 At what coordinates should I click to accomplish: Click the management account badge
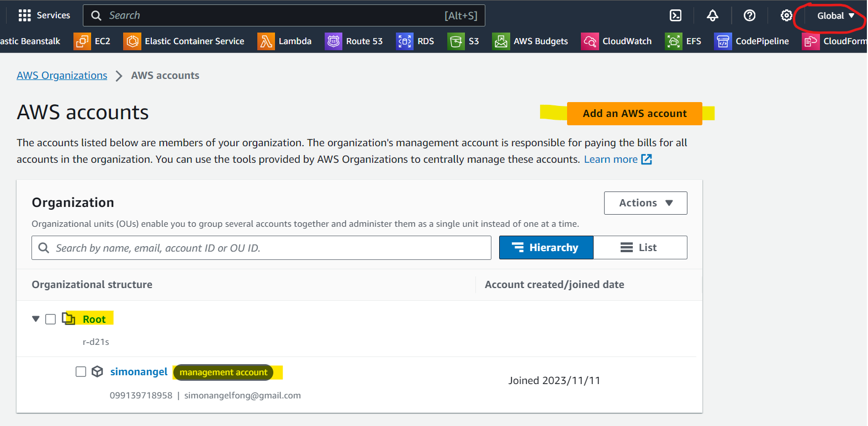pos(223,372)
